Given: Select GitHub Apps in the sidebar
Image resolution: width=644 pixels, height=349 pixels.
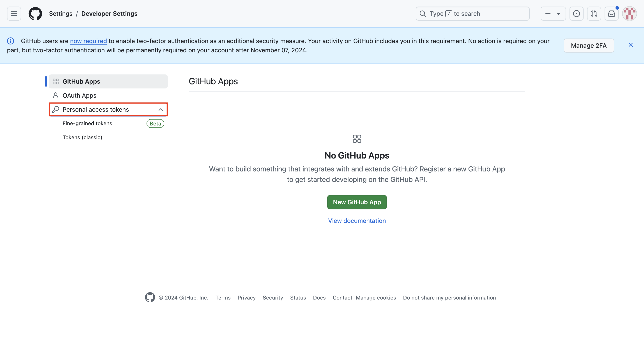Looking at the screenshot, I should [108, 81].
